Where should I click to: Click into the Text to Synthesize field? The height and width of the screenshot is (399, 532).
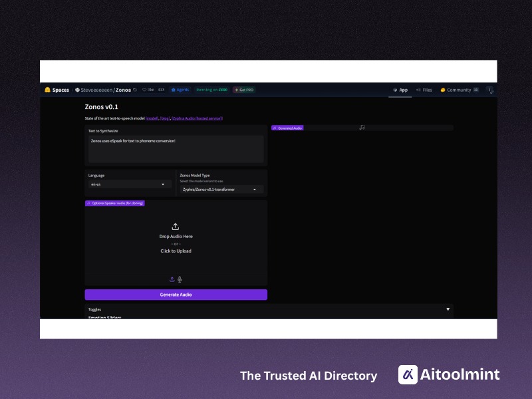tap(176, 149)
